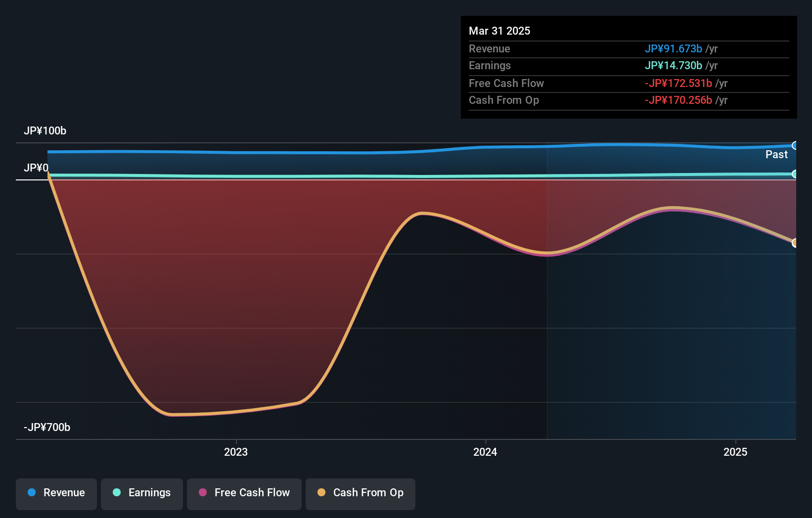
Task: Click the -JP¥172.531b free cash flow value
Action: (x=678, y=83)
